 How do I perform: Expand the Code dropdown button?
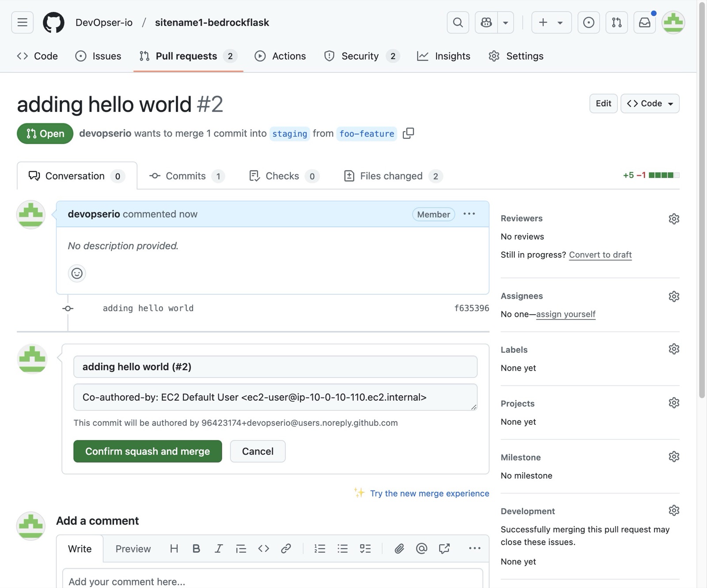(x=650, y=103)
